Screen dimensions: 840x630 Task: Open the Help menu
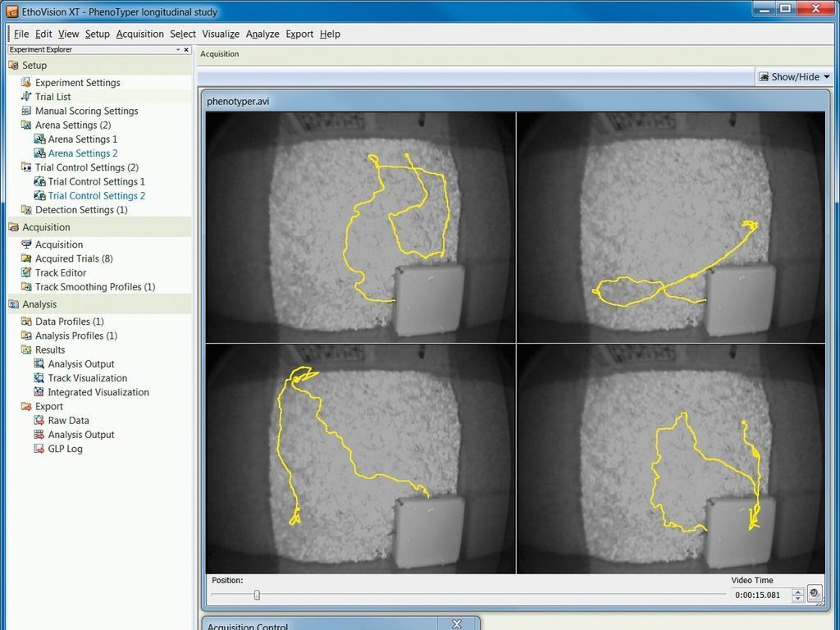tap(330, 34)
